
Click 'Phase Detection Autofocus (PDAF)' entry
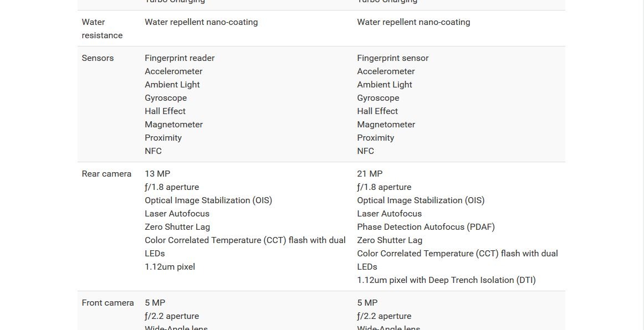click(x=426, y=227)
